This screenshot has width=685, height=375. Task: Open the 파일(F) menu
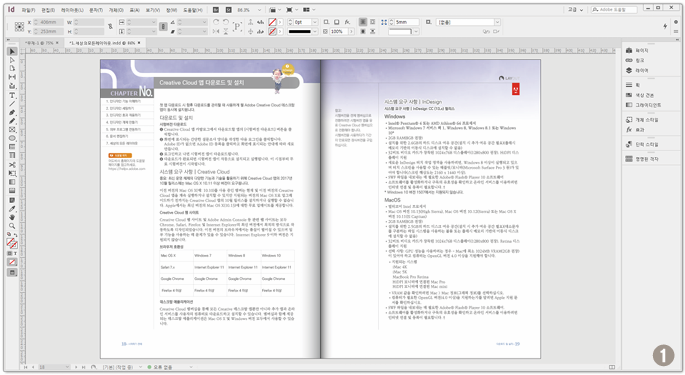click(x=28, y=10)
